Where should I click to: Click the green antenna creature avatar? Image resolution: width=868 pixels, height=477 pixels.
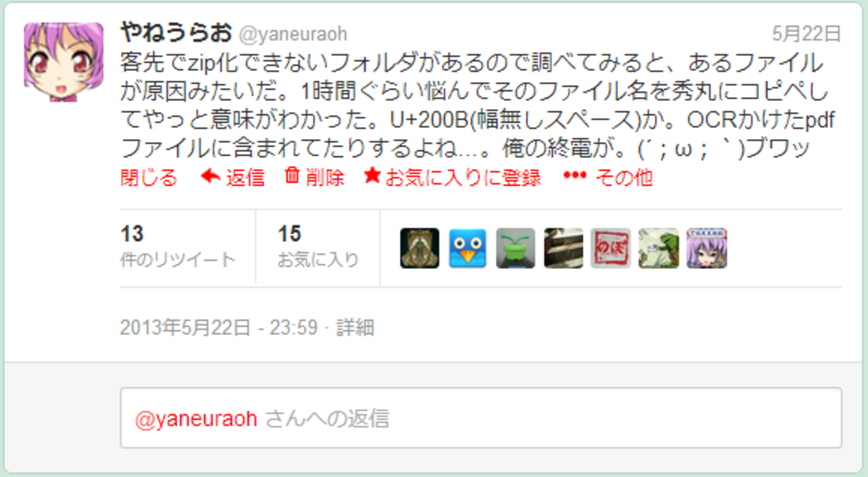click(x=515, y=248)
